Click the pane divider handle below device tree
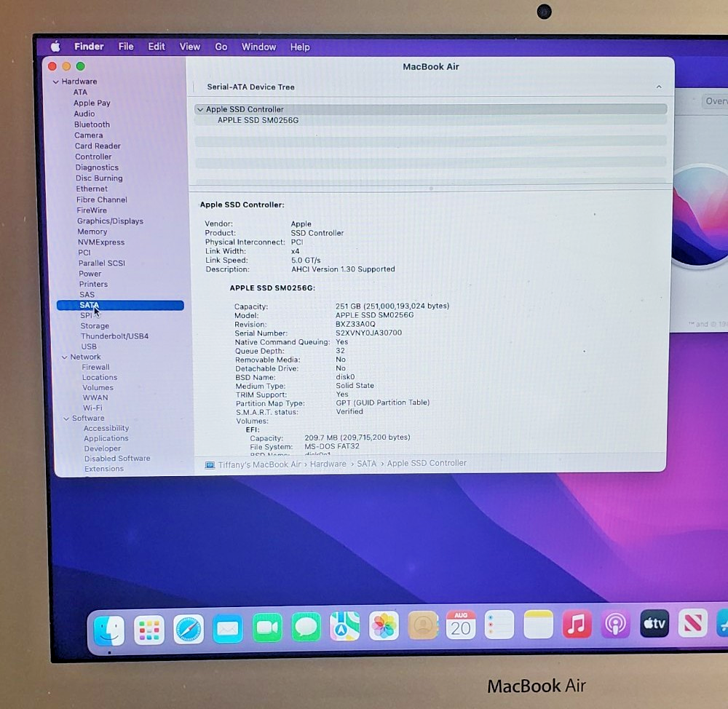Screen dimensions: 728x709 pos(431,189)
